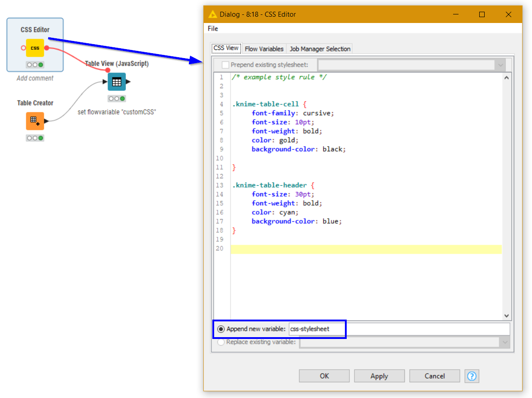Image resolution: width=532 pixels, height=398 pixels.
Task: Select the Append new variable radio button
Action: 220,329
